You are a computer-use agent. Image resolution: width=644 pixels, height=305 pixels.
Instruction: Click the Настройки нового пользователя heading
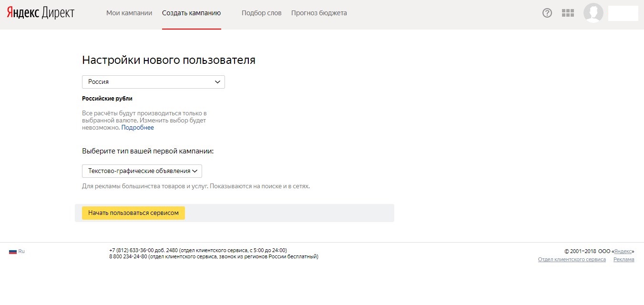pos(169,60)
